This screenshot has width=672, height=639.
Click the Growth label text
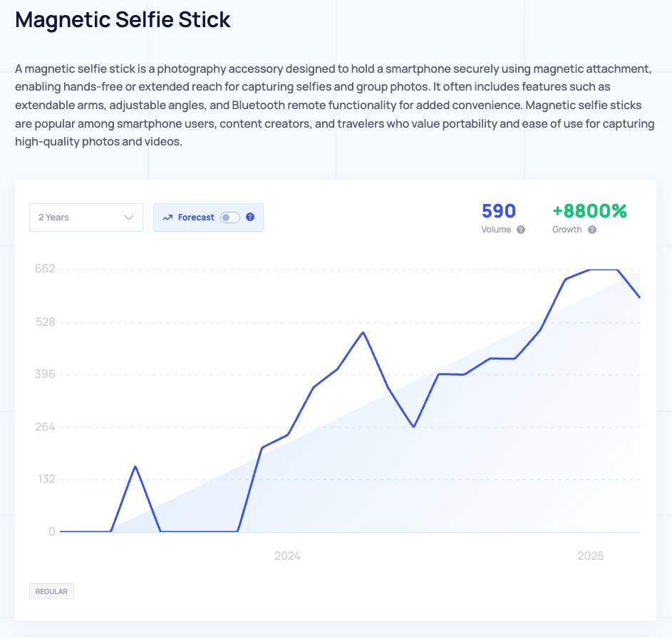(x=567, y=230)
